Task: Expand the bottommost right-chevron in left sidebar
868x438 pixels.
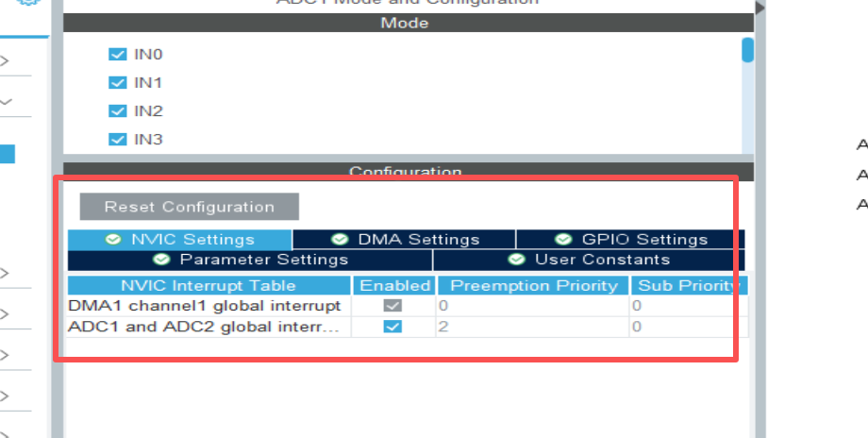Action: (5, 396)
